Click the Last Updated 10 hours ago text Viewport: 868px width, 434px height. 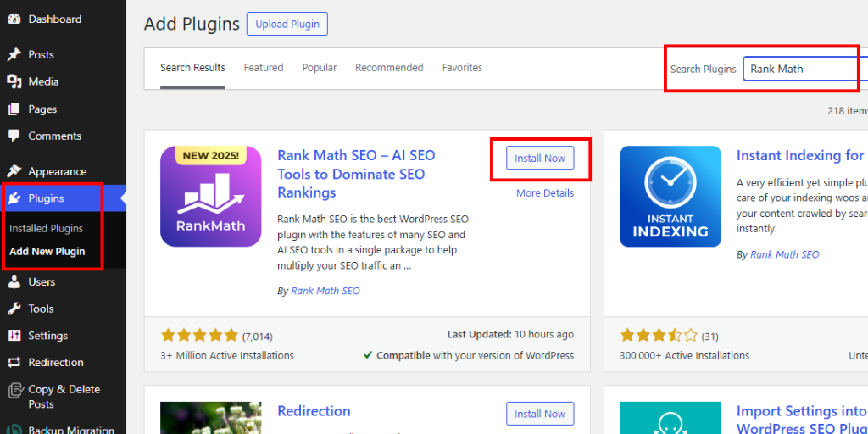[510, 334]
